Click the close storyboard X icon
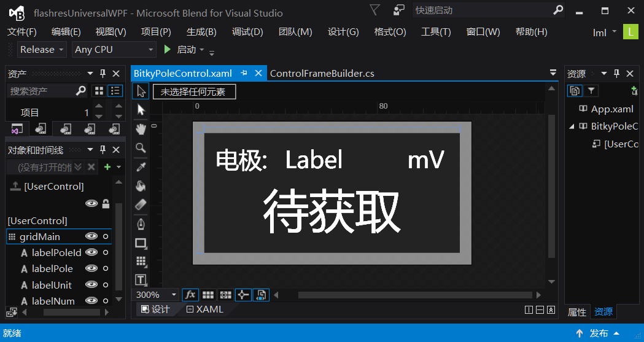Viewport: 644px width, 342px height. tap(91, 167)
